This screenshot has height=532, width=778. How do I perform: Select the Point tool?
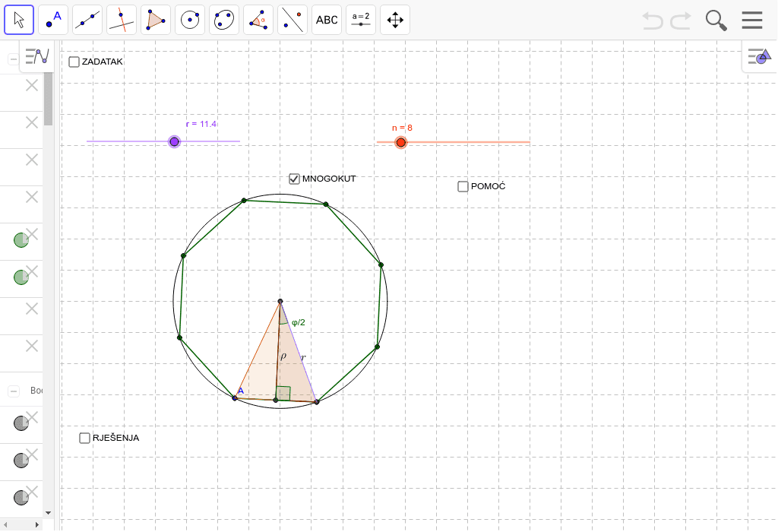coord(52,19)
